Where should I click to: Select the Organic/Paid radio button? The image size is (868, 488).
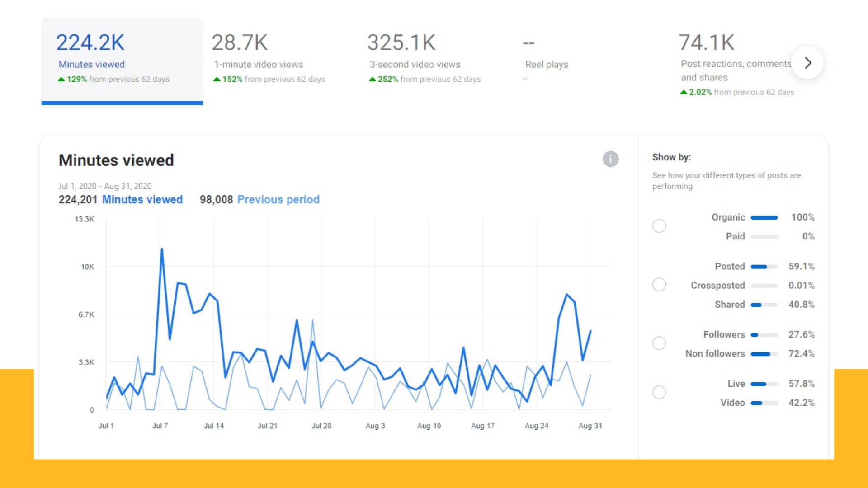click(659, 226)
